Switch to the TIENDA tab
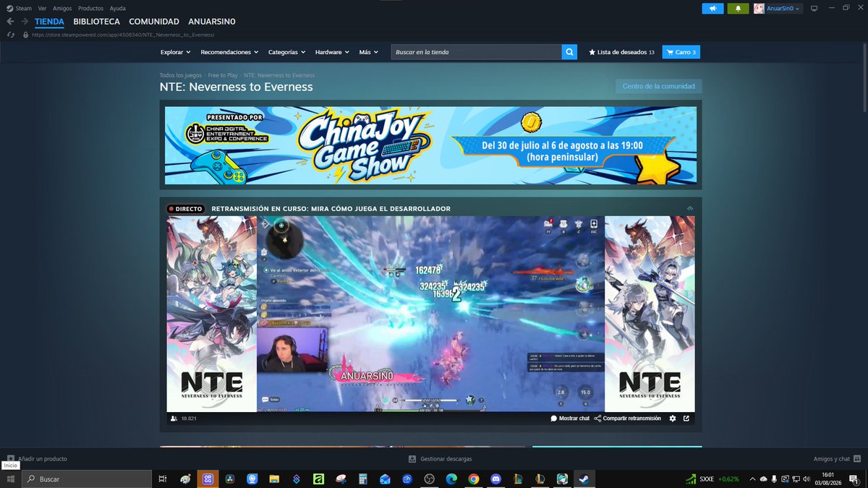This screenshot has height=488, width=868. coord(49,22)
